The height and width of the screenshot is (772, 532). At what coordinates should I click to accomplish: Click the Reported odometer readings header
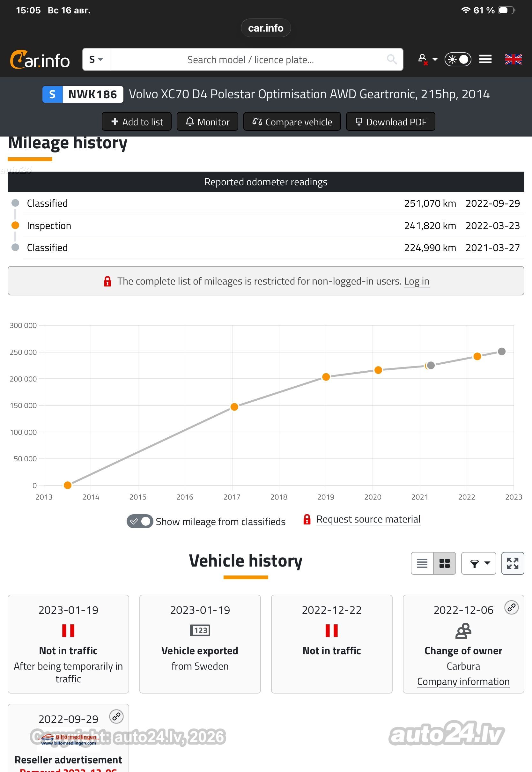[266, 182]
